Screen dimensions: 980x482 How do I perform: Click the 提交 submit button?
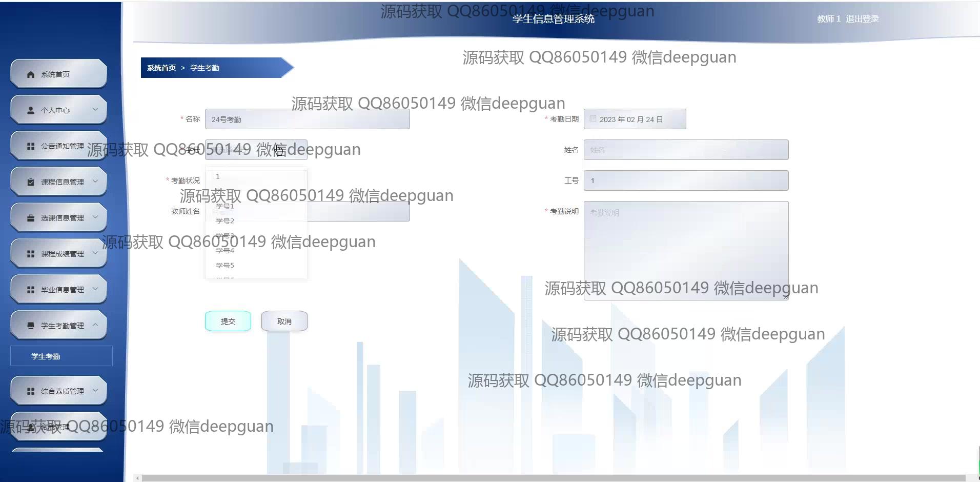228,321
